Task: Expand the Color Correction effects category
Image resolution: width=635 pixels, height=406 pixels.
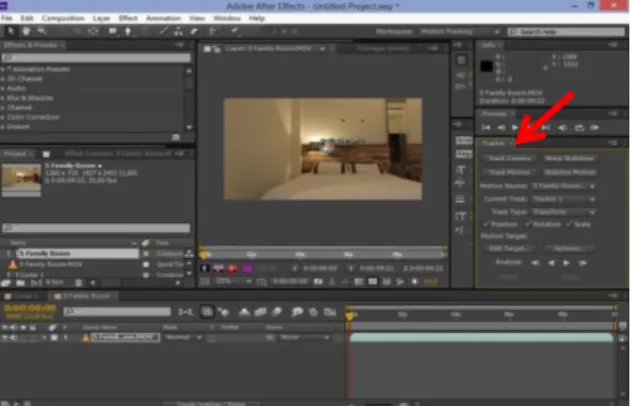Action: click(33, 117)
